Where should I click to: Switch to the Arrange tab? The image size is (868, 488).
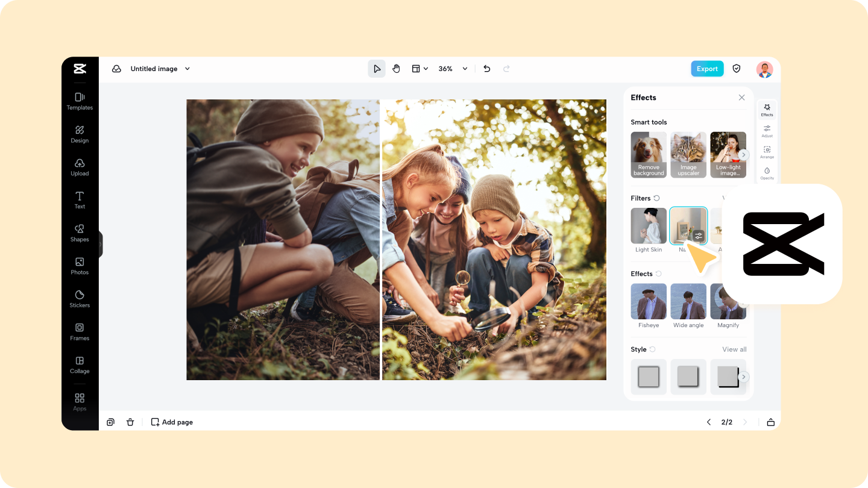767,152
